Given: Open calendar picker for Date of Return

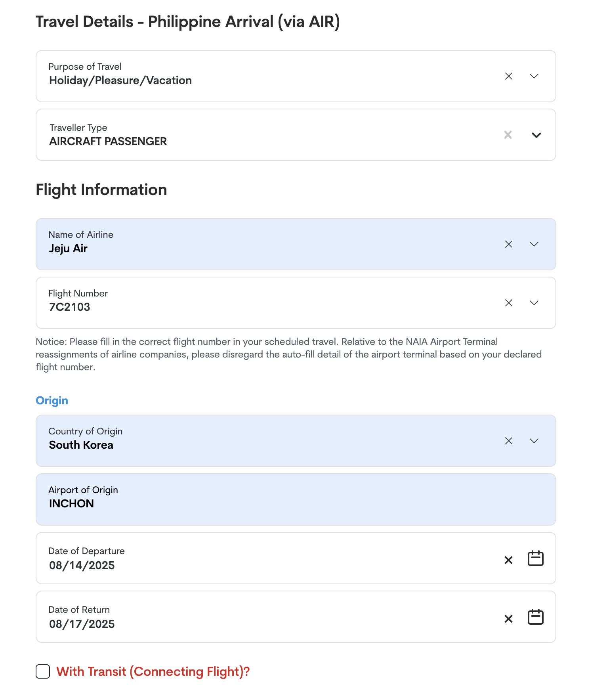Looking at the screenshot, I should tap(536, 617).
